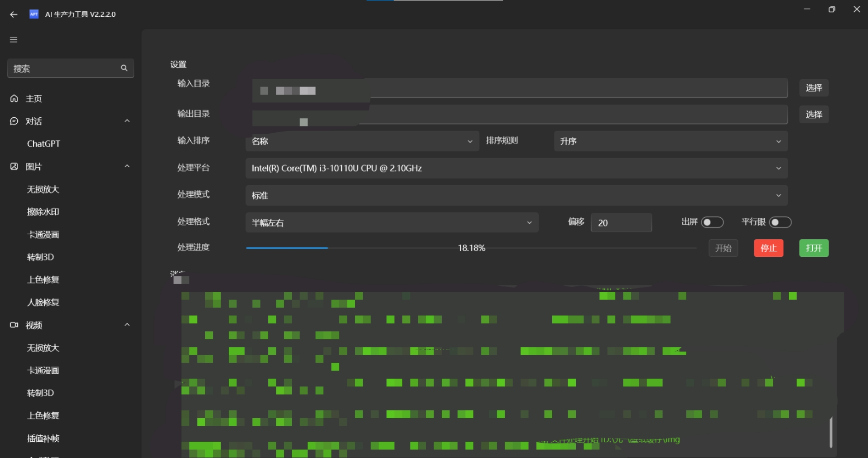Screen dimensions: 868x458
Task: Open the 排序规则 升序 dropdown
Action: pos(670,141)
